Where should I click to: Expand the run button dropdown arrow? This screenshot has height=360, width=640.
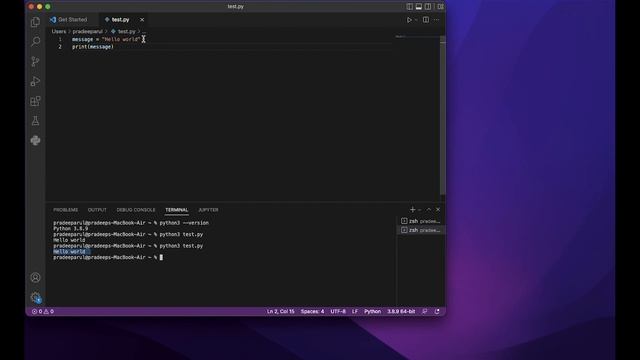(416, 20)
